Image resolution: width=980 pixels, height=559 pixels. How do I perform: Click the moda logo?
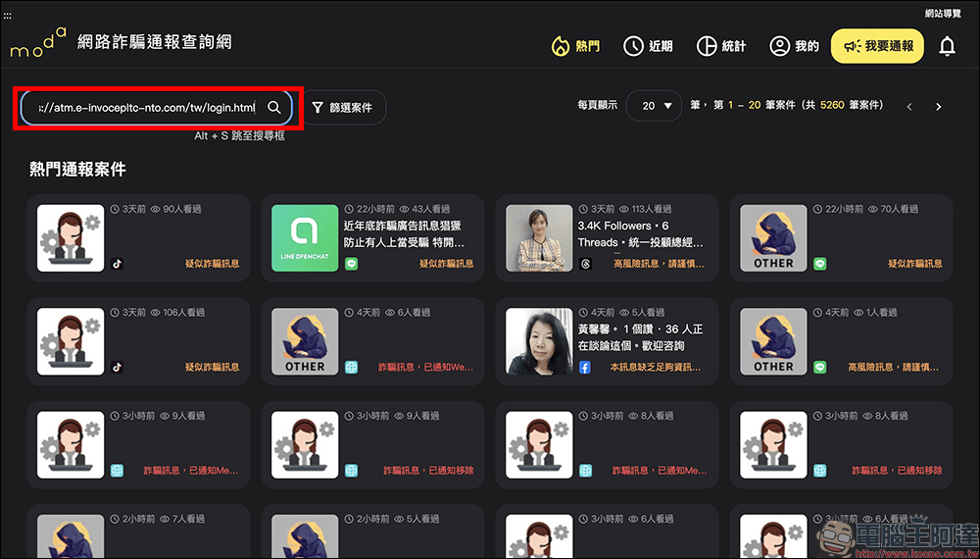(38, 43)
